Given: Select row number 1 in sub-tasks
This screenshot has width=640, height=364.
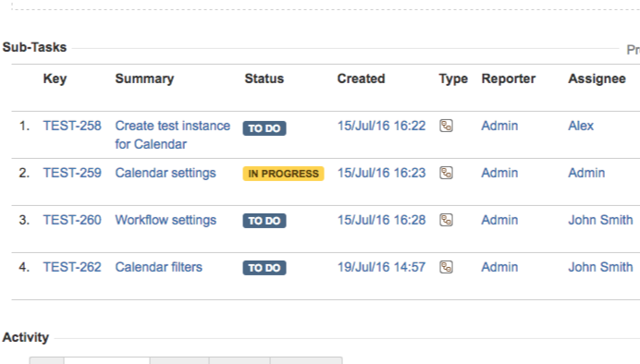Looking at the screenshot, I should point(24,126).
